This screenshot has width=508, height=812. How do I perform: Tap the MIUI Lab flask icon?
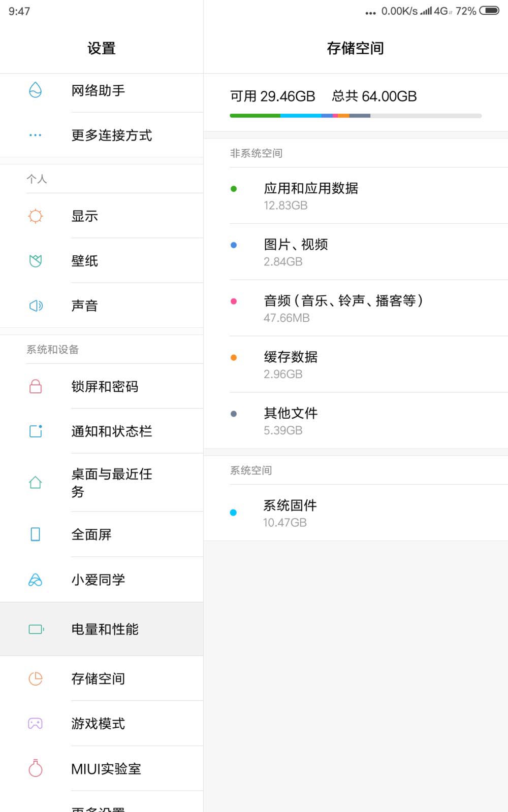pyautogui.click(x=36, y=768)
